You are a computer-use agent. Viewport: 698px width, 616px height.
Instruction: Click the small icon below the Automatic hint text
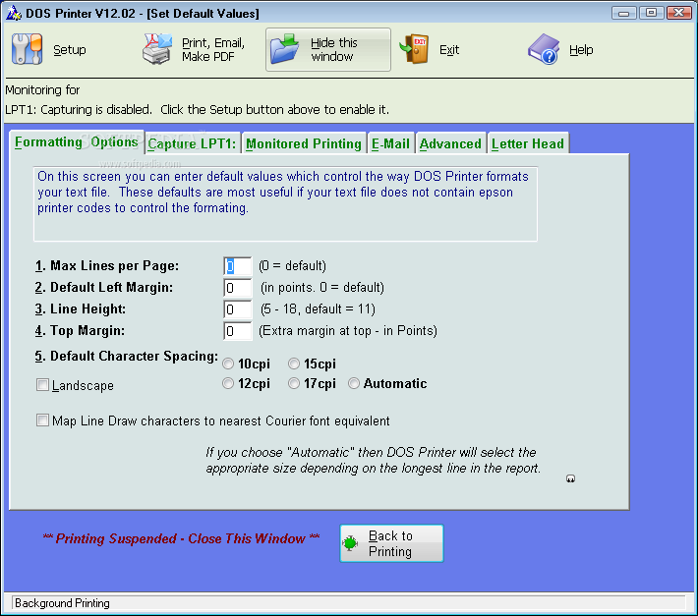click(x=570, y=479)
